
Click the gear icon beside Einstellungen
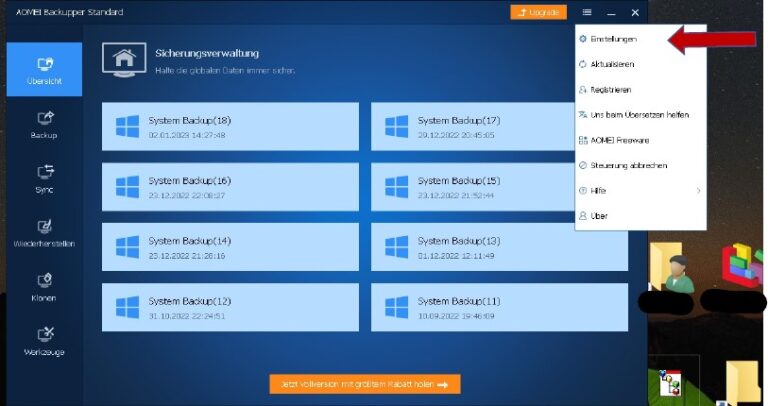pos(583,39)
